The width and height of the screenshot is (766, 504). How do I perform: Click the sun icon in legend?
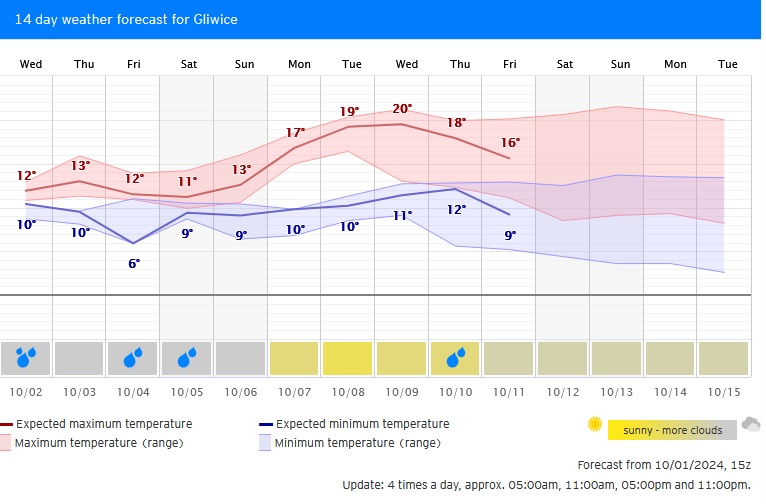pos(595,424)
